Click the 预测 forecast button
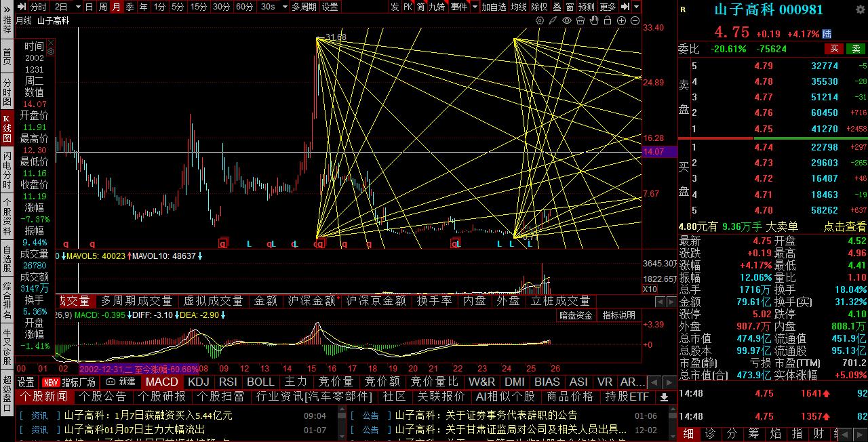This screenshot has width=868, height=442. click(587, 7)
